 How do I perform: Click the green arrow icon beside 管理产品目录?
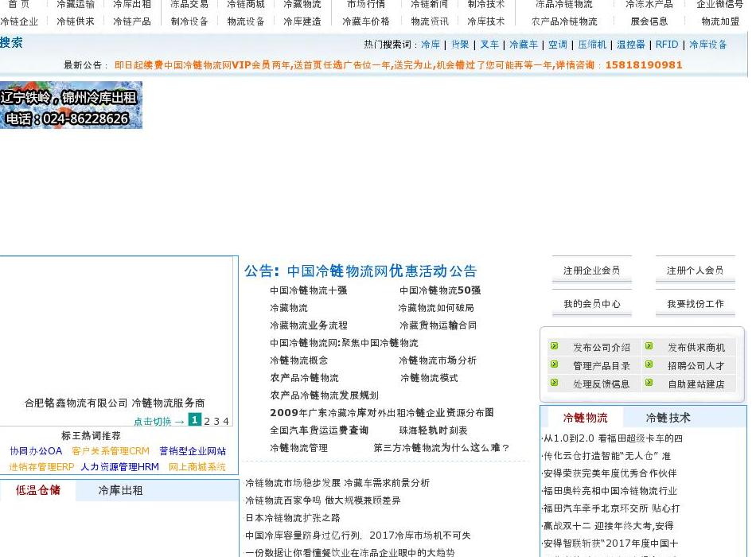point(555,364)
